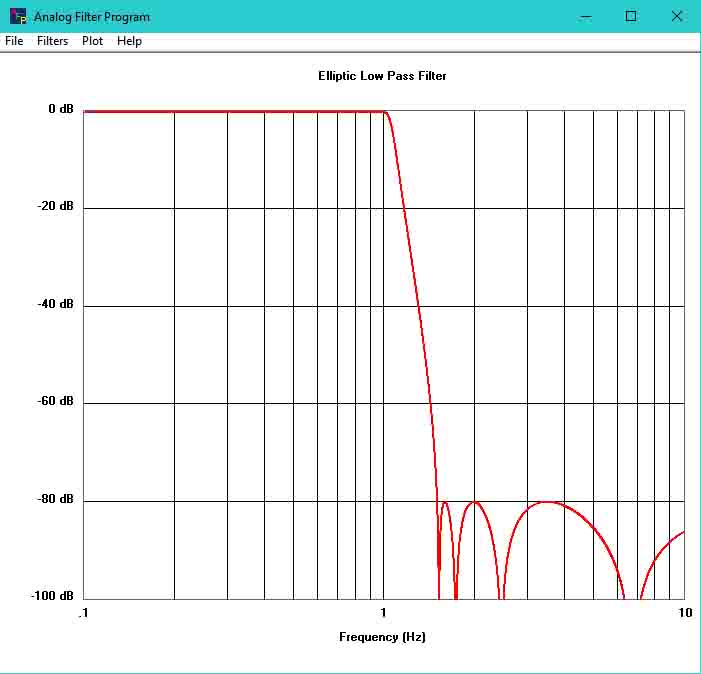Click the '-100 dB' axis label

52,596
